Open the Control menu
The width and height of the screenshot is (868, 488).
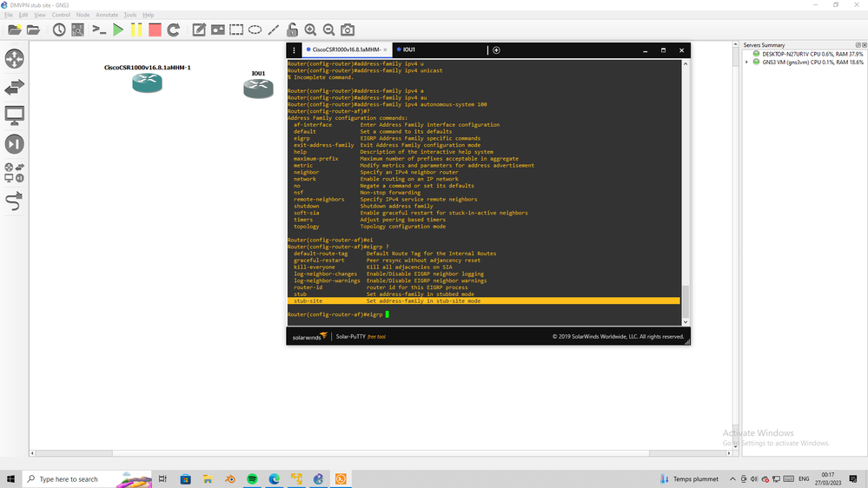61,15
